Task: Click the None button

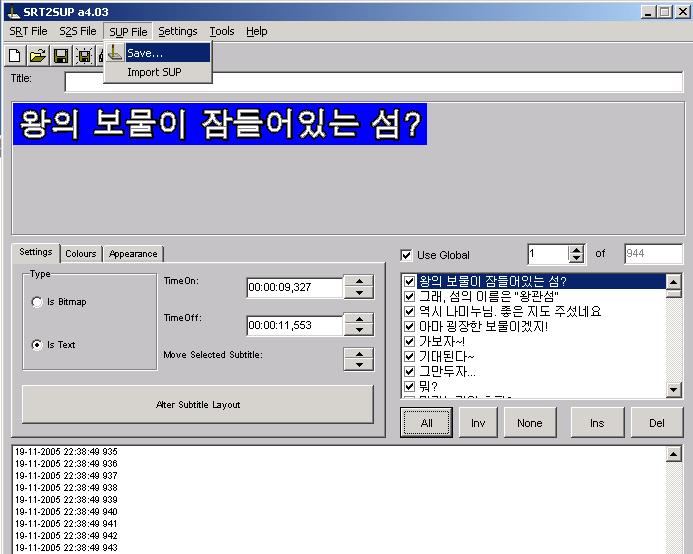Action: pos(529,423)
